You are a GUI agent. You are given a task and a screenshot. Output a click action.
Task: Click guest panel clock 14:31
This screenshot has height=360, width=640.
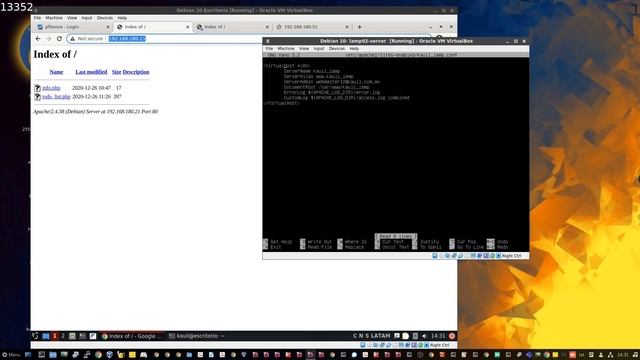tap(438, 336)
